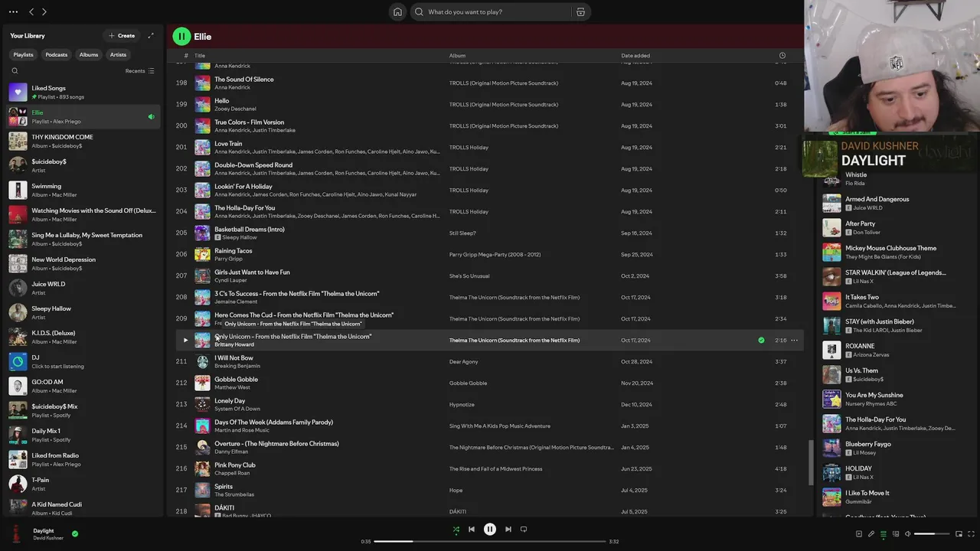Open T-Pain artist in library
This screenshot has height=551, width=980.
coord(83,484)
